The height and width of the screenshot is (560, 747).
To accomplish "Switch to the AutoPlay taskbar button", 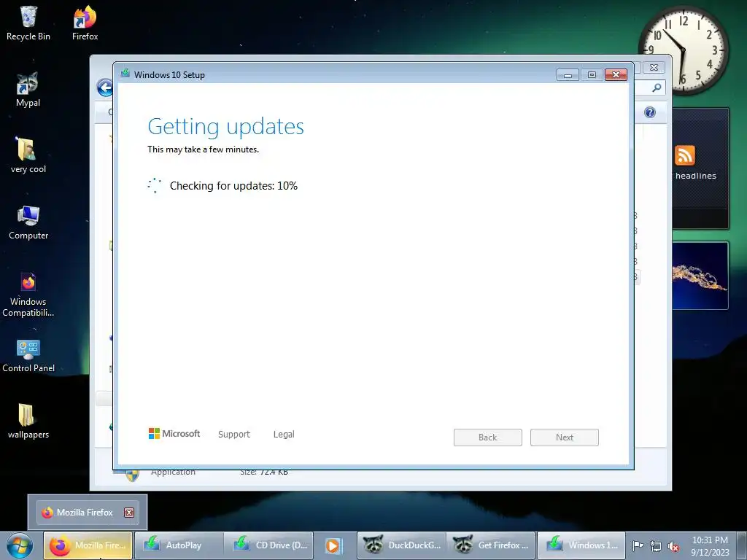I will point(178,545).
